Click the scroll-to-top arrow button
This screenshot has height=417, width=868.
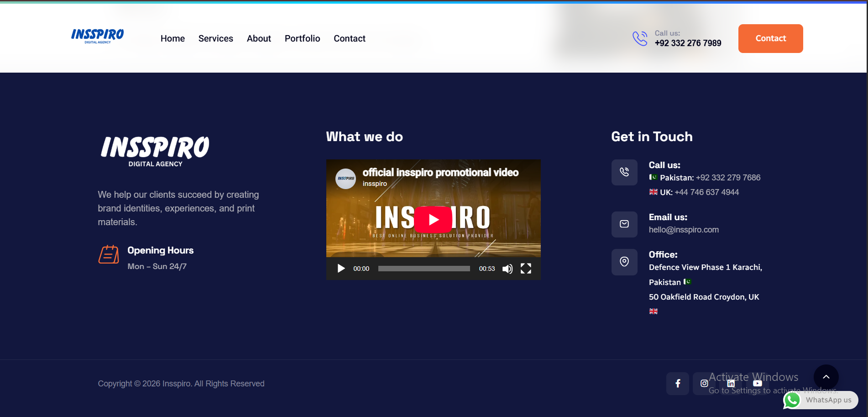point(826,377)
